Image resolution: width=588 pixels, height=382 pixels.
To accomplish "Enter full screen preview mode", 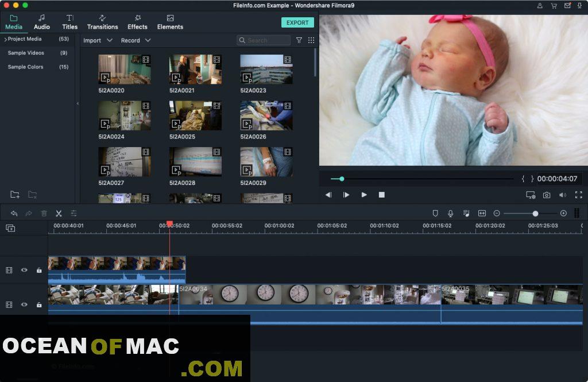I will pyautogui.click(x=579, y=195).
